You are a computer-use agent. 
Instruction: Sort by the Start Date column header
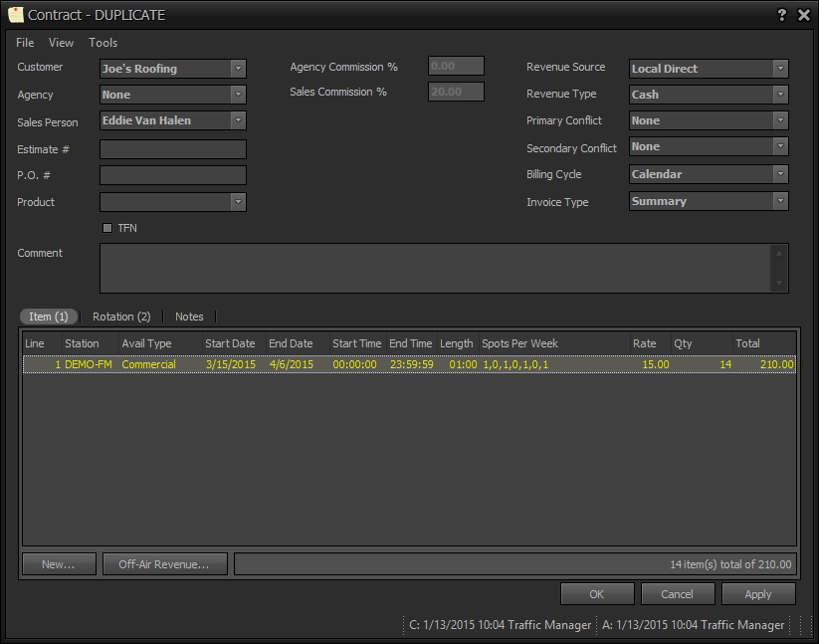pos(234,343)
